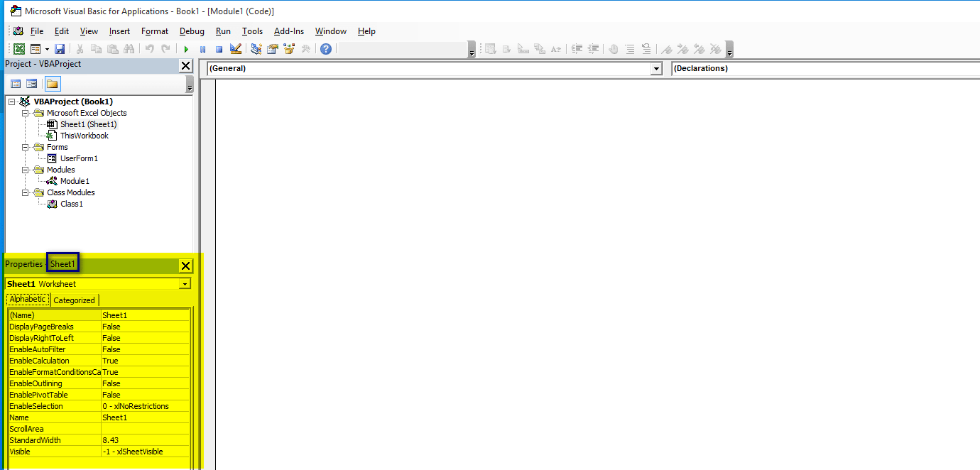The width and height of the screenshot is (980, 470).
Task: Collapse the Forms folder node
Action: [26, 147]
